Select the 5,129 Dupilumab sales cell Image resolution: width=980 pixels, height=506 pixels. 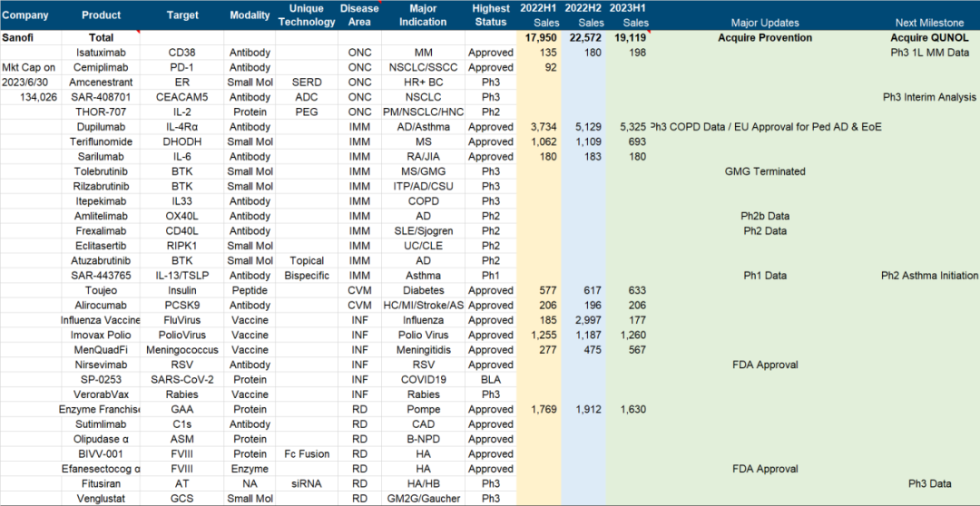tap(583, 127)
